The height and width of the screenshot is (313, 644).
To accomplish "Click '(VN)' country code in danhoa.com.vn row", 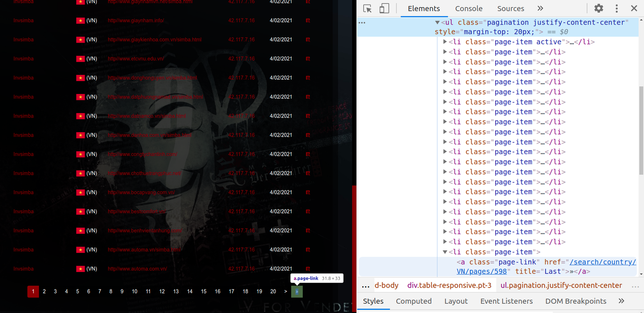I will tap(92, 135).
